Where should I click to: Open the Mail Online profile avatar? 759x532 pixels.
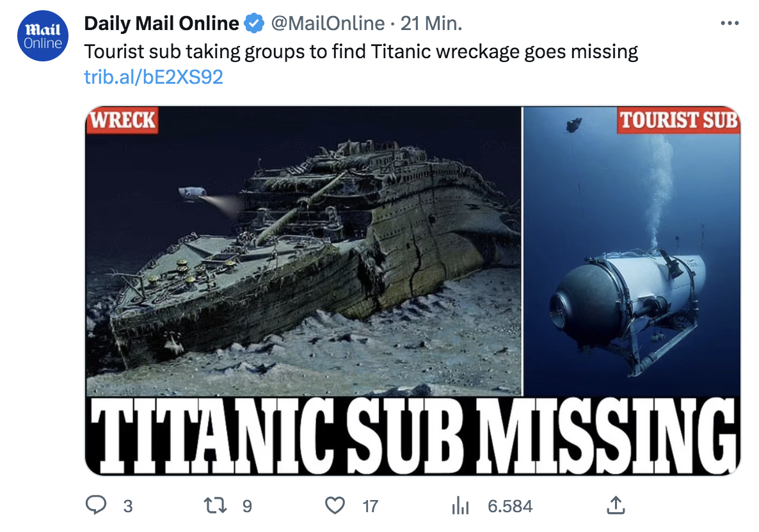click(43, 38)
